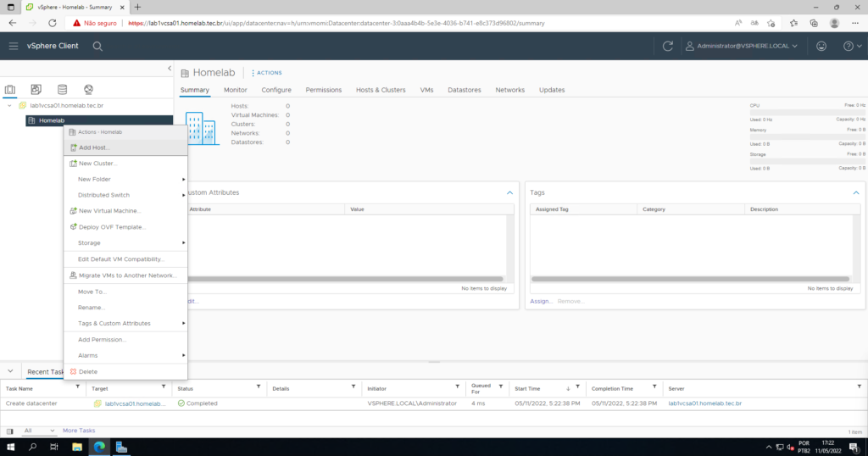Screen dimensions: 868x456
Task: Open the vSphere Client hamburger menu
Action: pyautogui.click(x=14, y=46)
